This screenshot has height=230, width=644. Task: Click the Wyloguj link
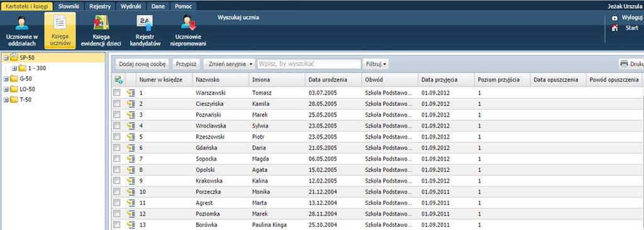tap(631, 18)
